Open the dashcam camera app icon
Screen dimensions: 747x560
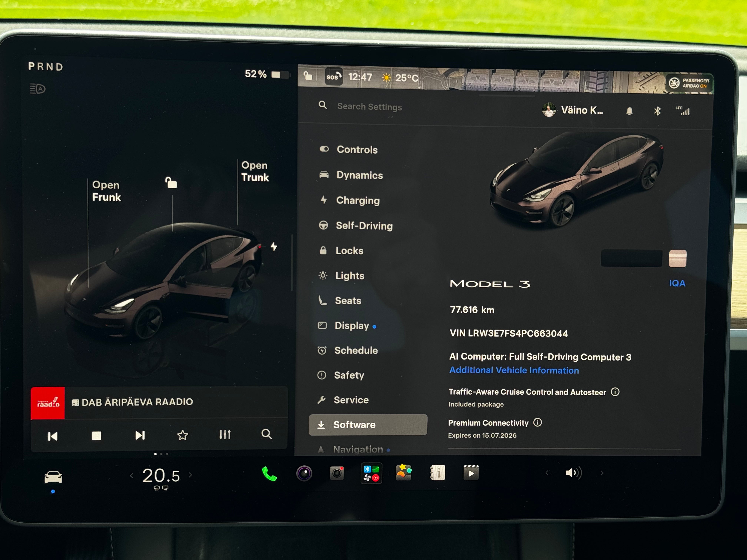tap(337, 473)
